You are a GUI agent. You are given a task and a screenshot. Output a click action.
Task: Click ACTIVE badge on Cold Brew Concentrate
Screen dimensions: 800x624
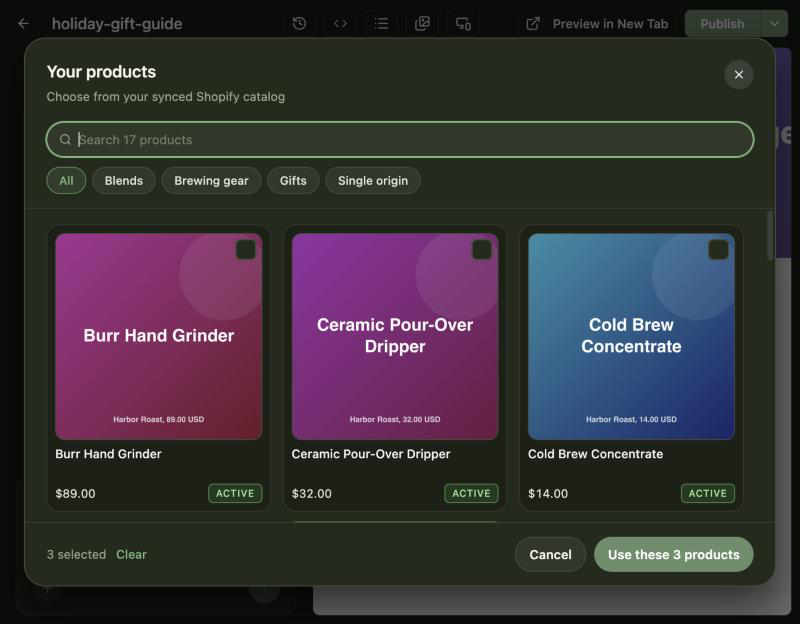[708, 493]
